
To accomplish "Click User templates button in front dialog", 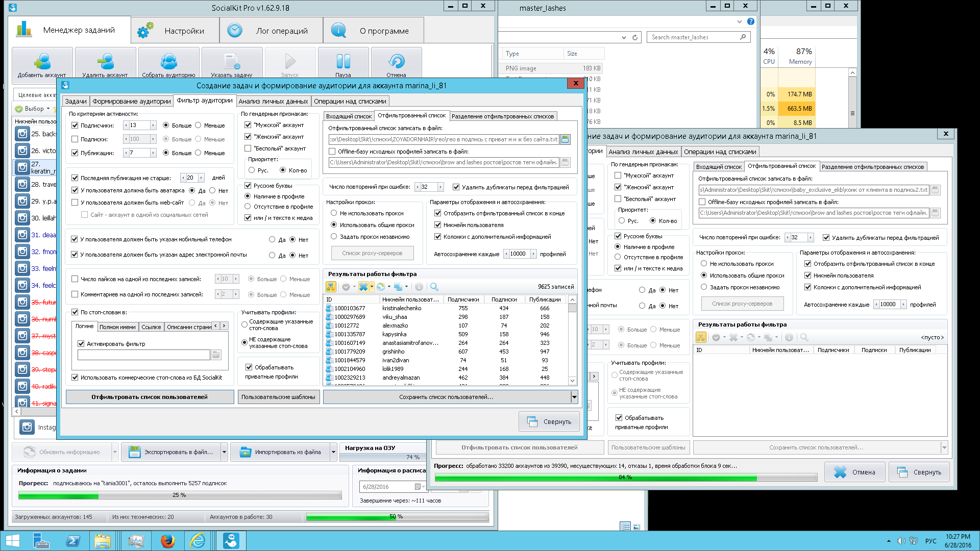I will (x=278, y=397).
